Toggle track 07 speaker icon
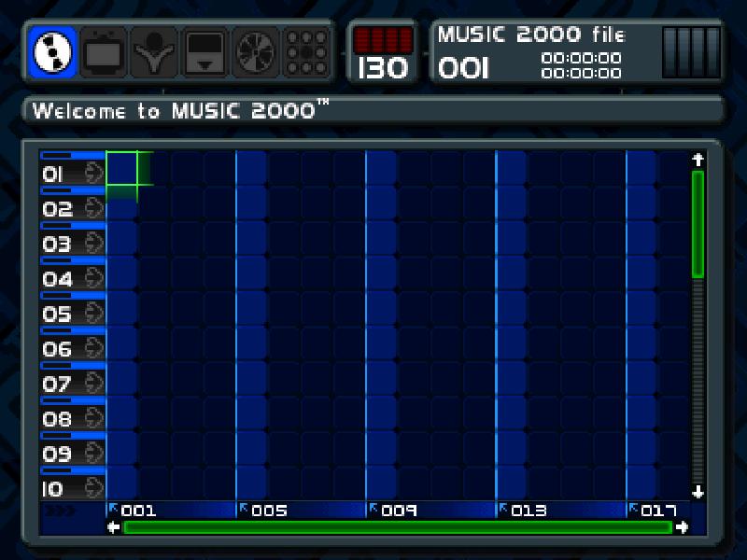 94,383
